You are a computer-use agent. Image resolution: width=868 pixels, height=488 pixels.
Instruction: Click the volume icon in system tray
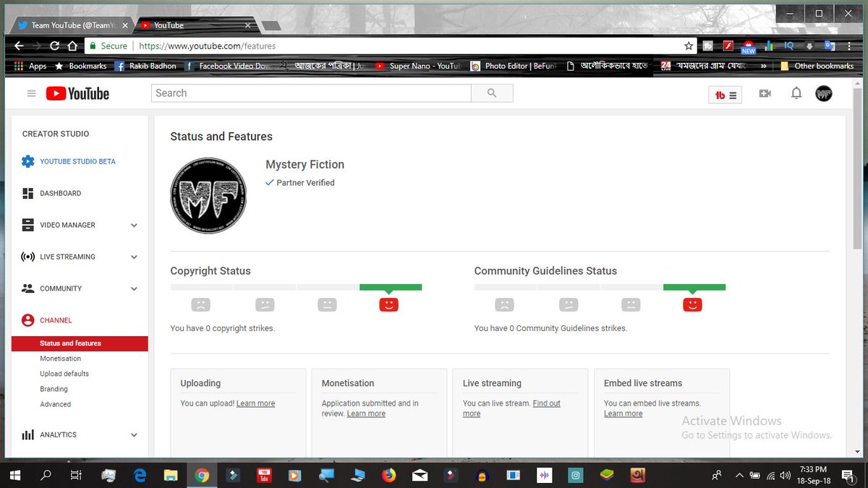(787, 475)
